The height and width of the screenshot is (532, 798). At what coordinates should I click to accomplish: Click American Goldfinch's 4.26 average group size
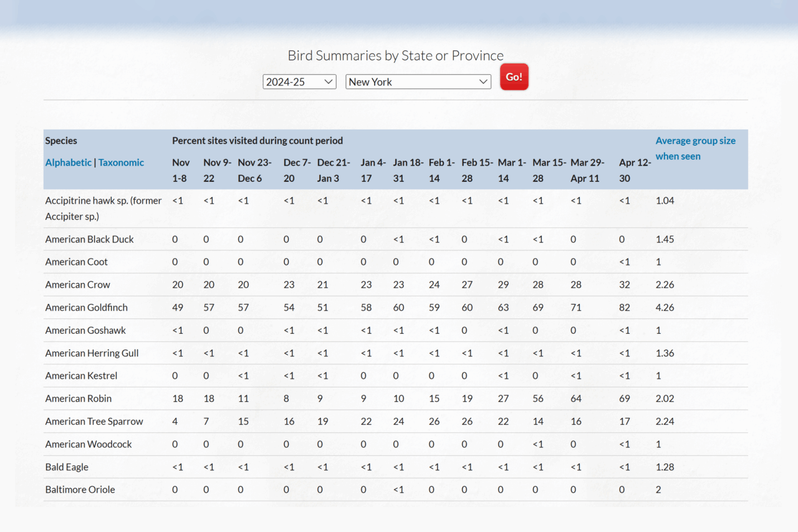665,308
